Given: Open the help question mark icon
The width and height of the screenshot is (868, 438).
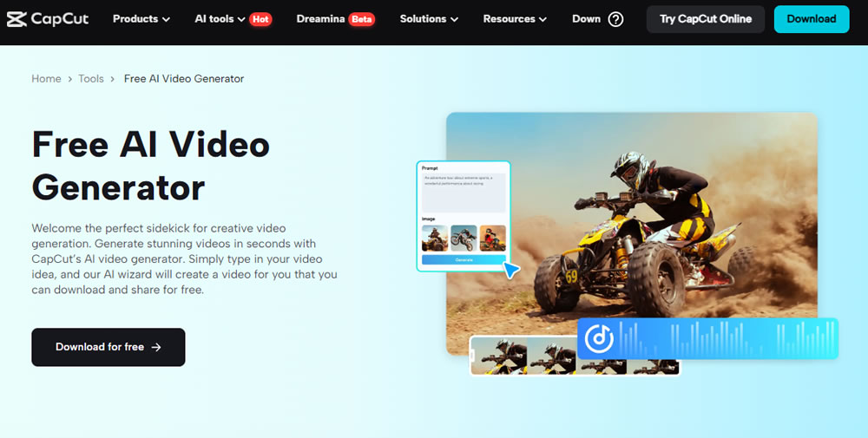Looking at the screenshot, I should pyautogui.click(x=615, y=19).
